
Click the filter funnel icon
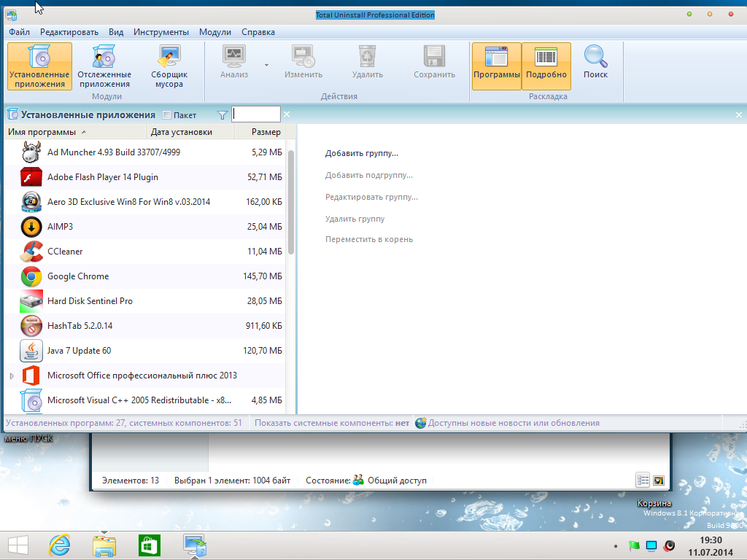[222, 114]
